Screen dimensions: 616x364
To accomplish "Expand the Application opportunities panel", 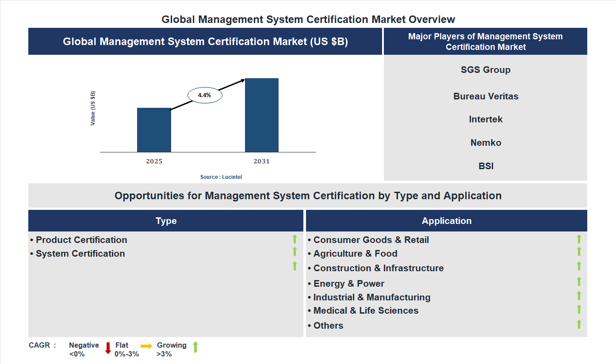I will [447, 220].
